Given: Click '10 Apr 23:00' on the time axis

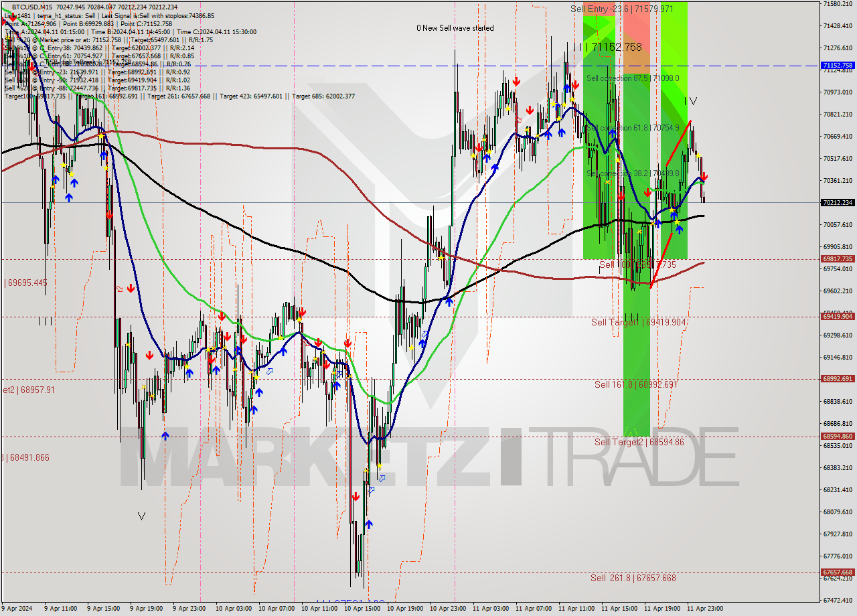Looking at the screenshot, I should point(449,609).
